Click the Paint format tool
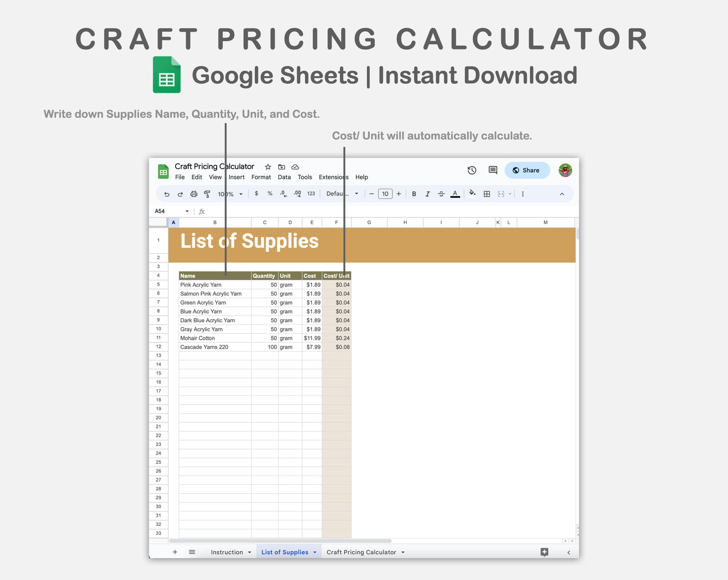This screenshot has height=580, width=728. (207, 193)
